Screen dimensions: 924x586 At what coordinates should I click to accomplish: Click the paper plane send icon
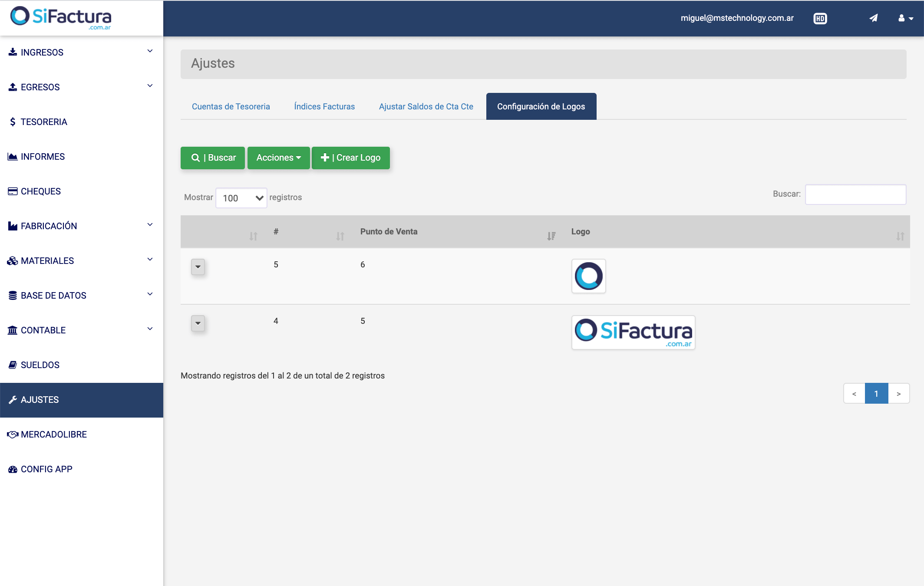874,18
